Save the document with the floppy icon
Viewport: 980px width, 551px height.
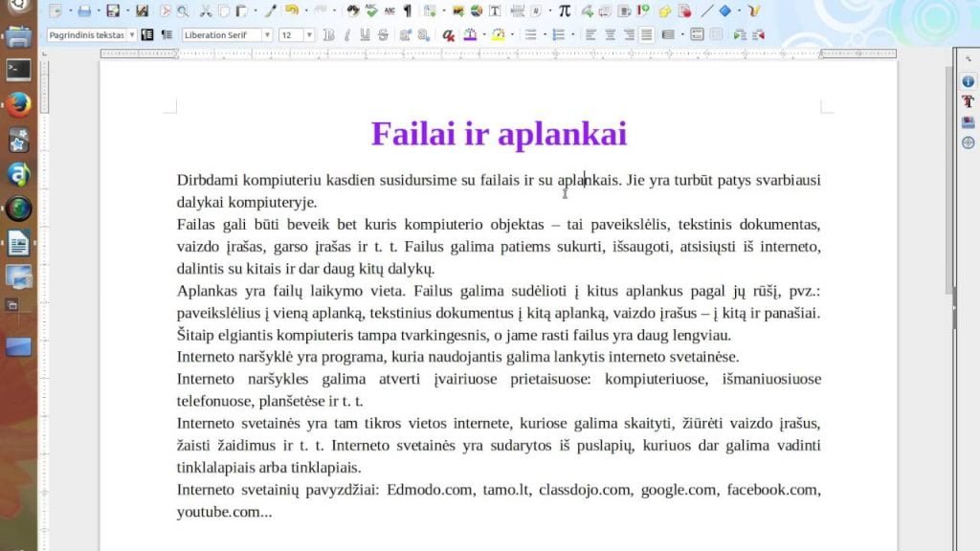click(x=113, y=11)
